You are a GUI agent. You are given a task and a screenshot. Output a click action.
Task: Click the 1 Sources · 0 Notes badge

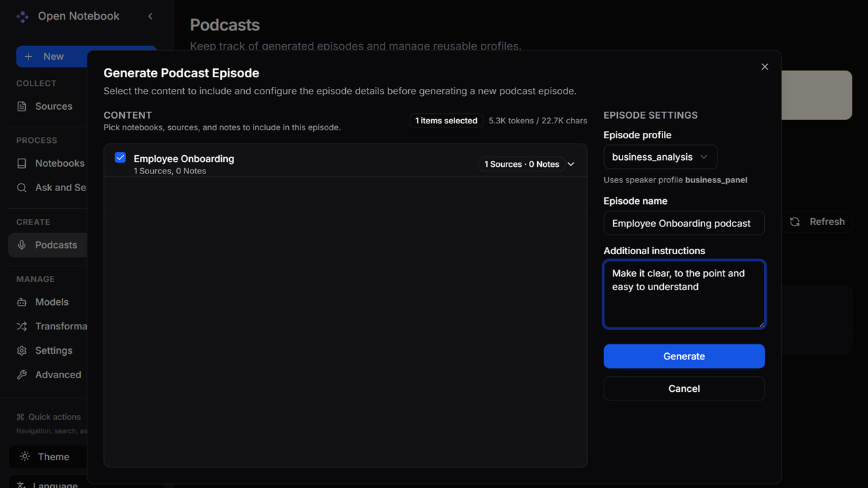point(521,164)
